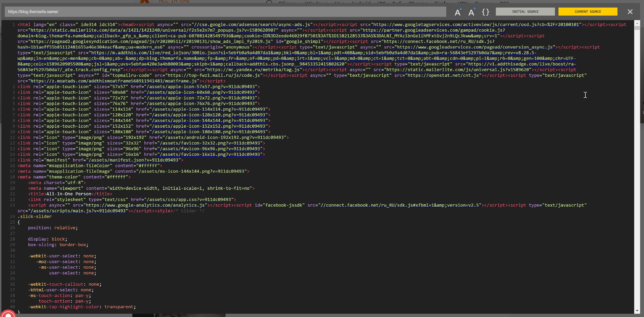644x317 pixels.
Task: Open the android-icon-192x192.png link
Action: 226,138
